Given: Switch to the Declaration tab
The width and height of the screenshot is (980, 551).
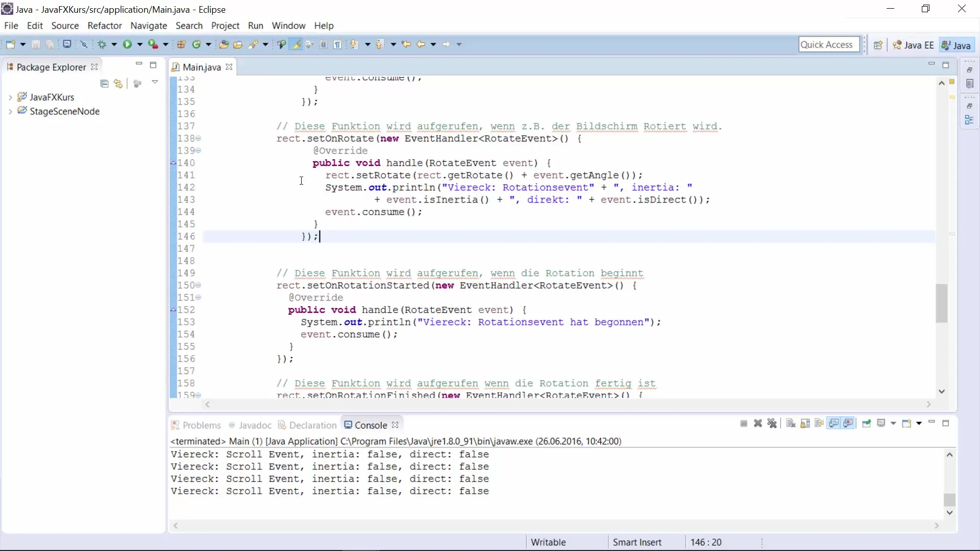Looking at the screenshot, I should (x=307, y=425).
